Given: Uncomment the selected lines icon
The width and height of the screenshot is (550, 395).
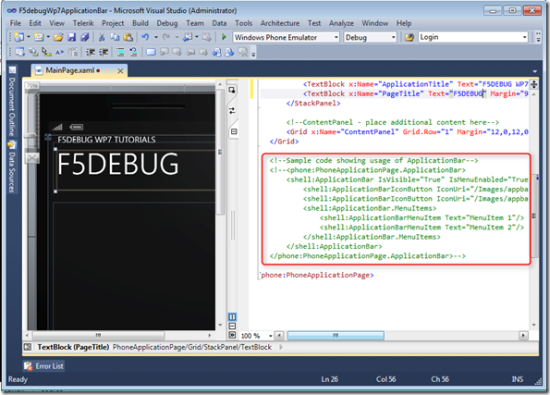Looking at the screenshot, I should click(133, 52).
